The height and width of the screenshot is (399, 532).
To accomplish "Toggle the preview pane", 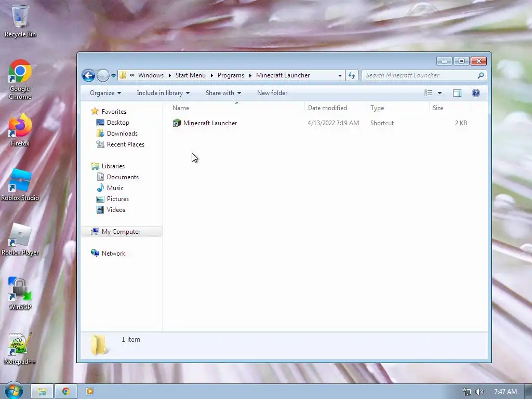I will click(457, 93).
